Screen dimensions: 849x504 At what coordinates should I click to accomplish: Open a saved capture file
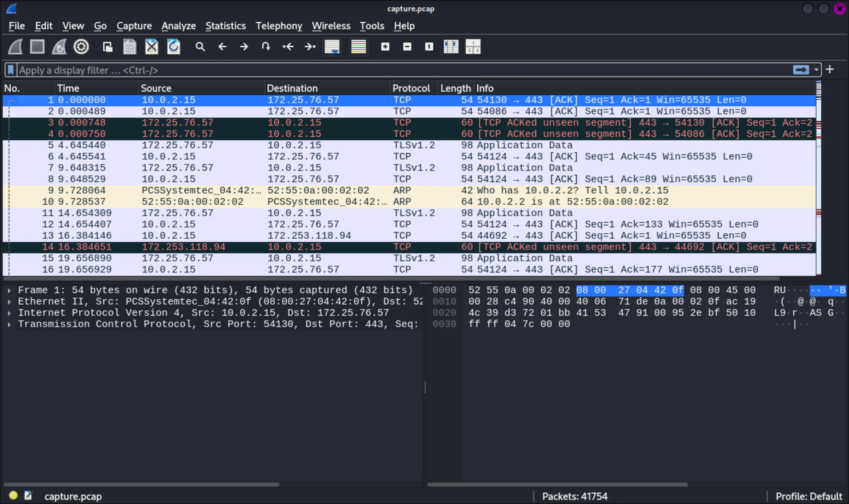108,46
